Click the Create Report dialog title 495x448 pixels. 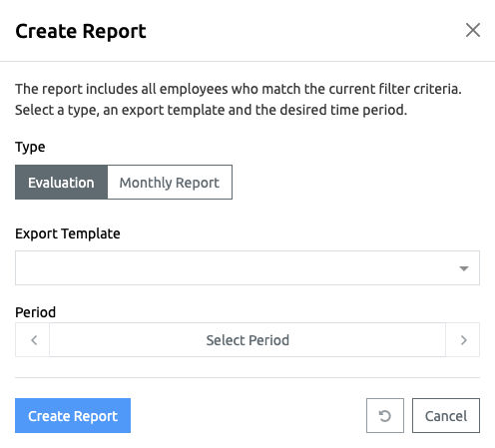(81, 31)
